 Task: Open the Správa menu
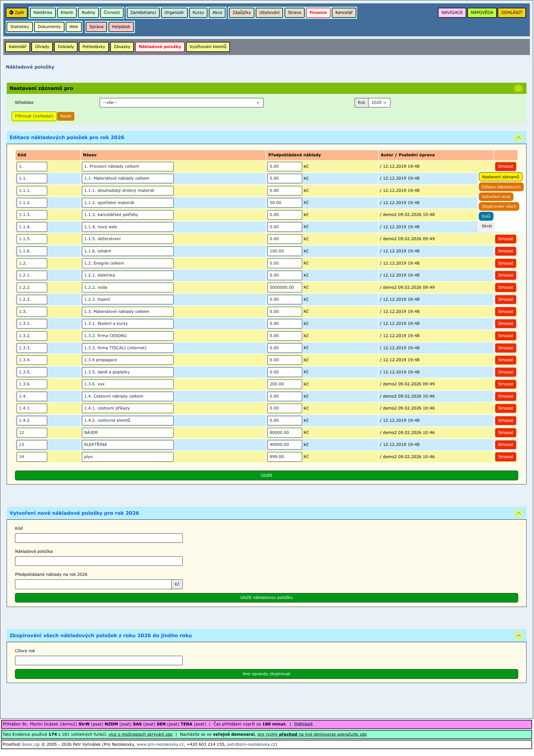coord(96,27)
